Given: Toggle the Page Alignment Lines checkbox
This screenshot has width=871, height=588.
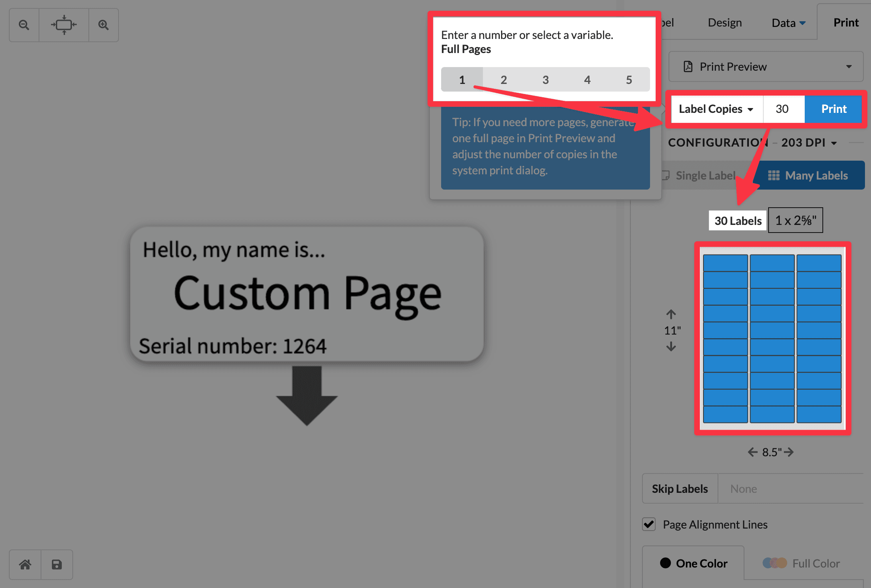Looking at the screenshot, I should click(x=648, y=524).
